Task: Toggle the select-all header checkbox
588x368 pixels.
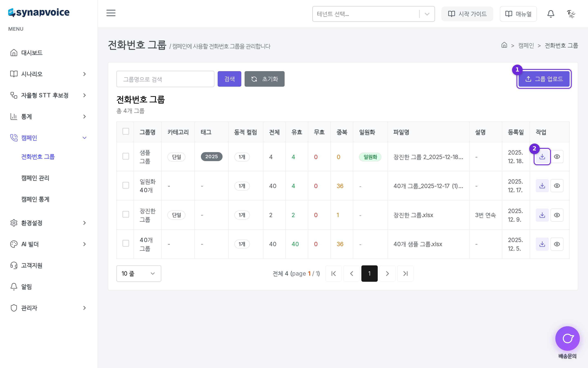Action: [x=126, y=131]
